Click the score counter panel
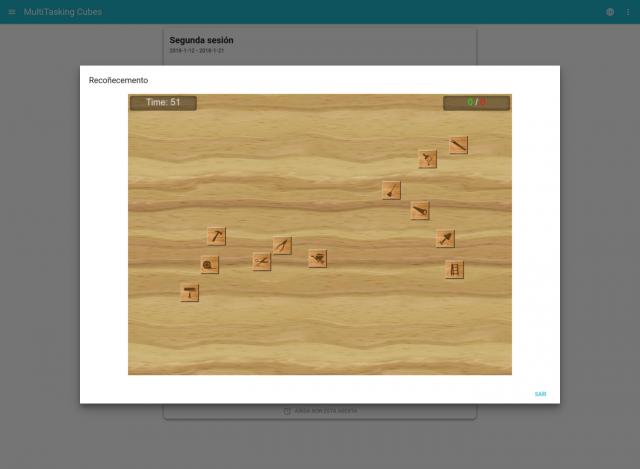Image resolution: width=640 pixels, height=469 pixels. [x=476, y=102]
